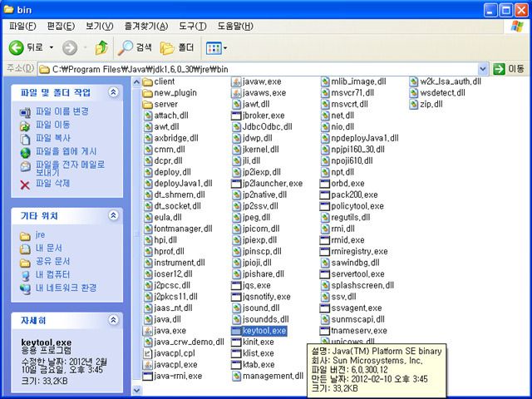Open the back history dropdown arrow
This screenshot has height=399, width=532.
click(52, 47)
